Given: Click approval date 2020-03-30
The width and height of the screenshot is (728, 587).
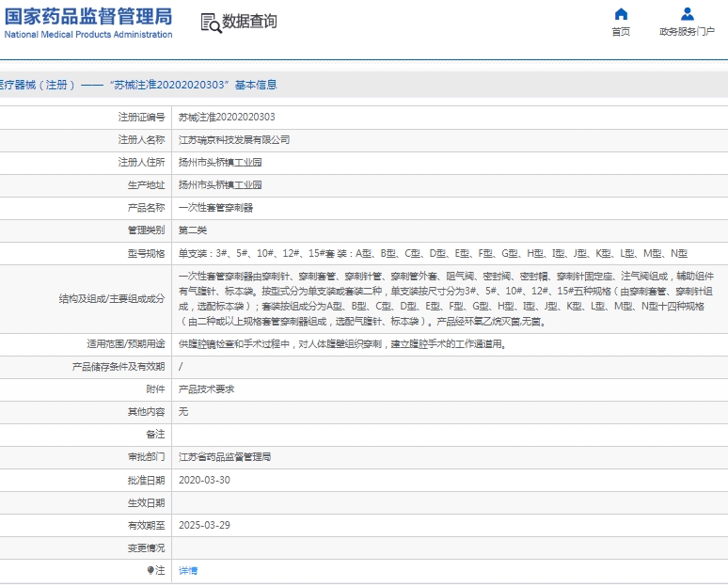Looking at the screenshot, I should click(x=204, y=480).
